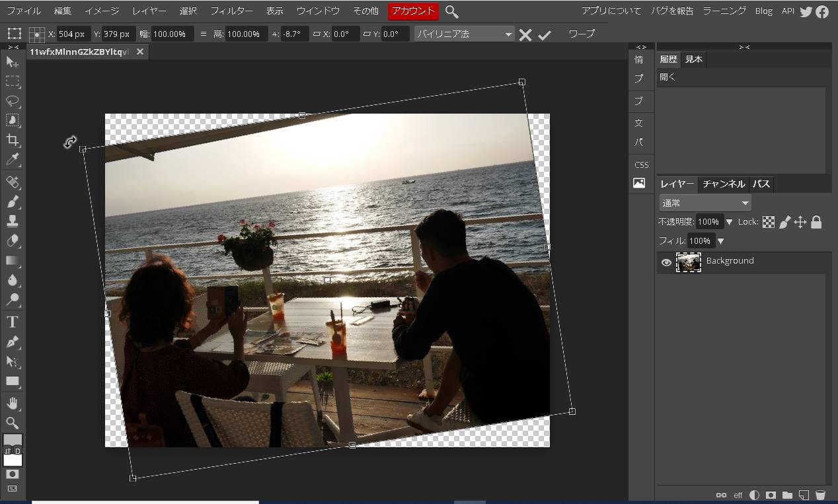This screenshot has width=838, height=504.
Task: Hide the Background layer with eye icon
Action: tap(666, 263)
